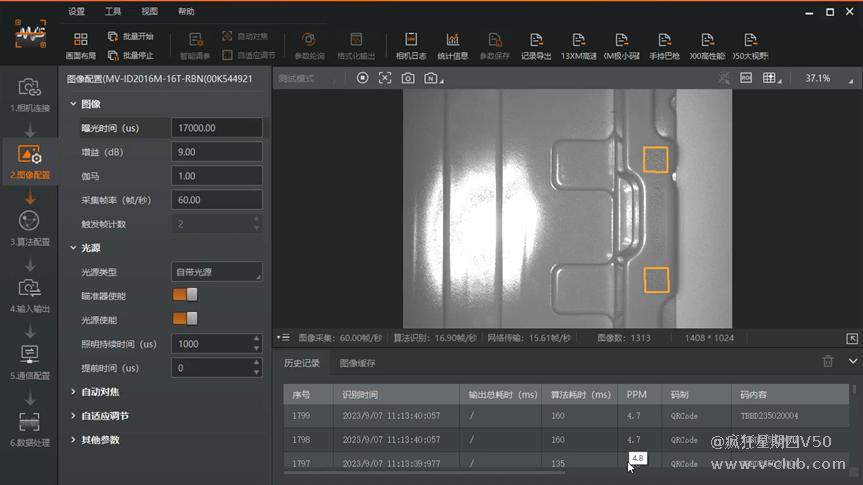The height and width of the screenshot is (485, 863).
Task: Go to step 1.相机连接 in sidebar
Action: pyautogui.click(x=30, y=95)
